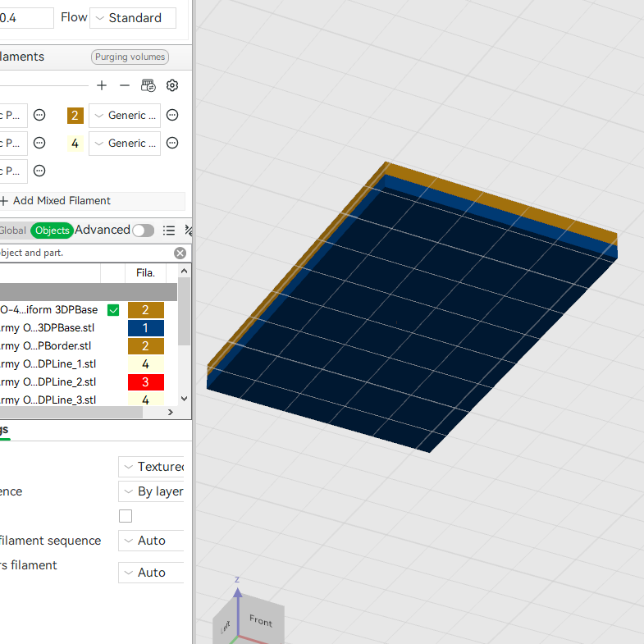Open the filament sequence Auto dropdown
This screenshot has height=644, width=644.
tap(151, 541)
